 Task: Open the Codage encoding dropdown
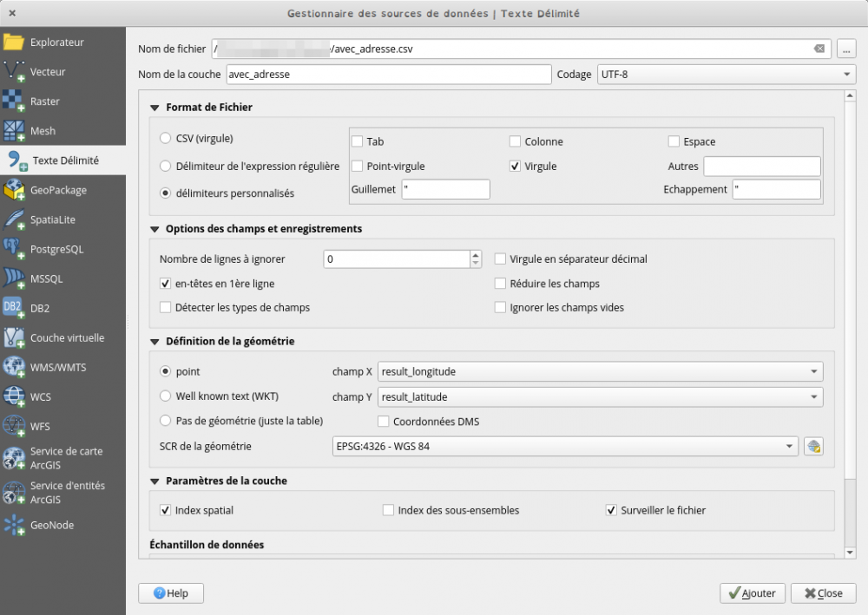point(725,75)
